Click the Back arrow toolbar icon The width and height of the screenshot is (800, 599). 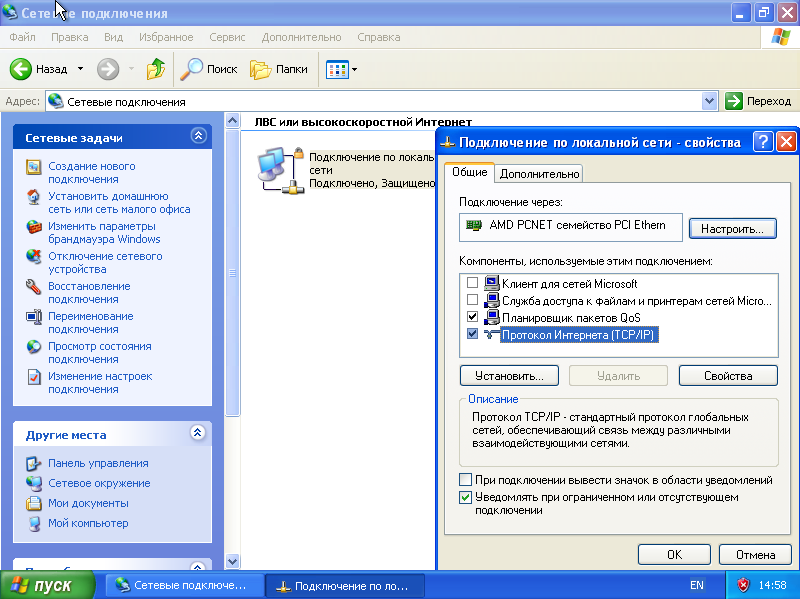(x=22, y=69)
